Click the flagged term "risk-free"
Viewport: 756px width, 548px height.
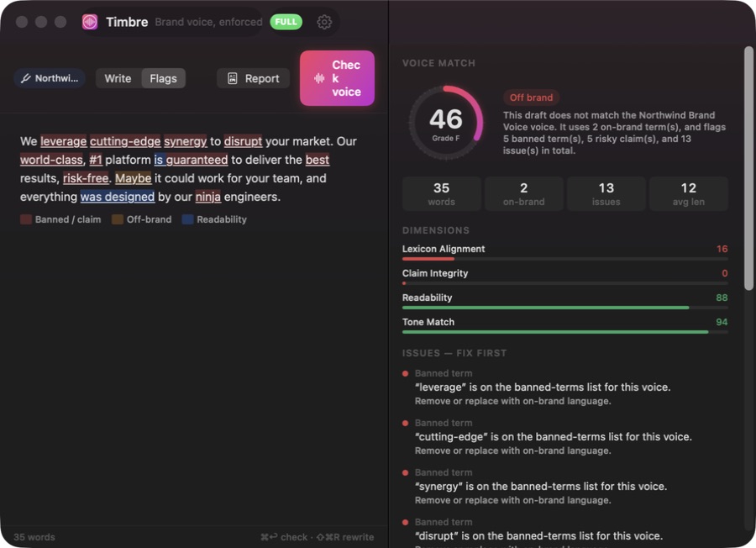click(x=86, y=178)
